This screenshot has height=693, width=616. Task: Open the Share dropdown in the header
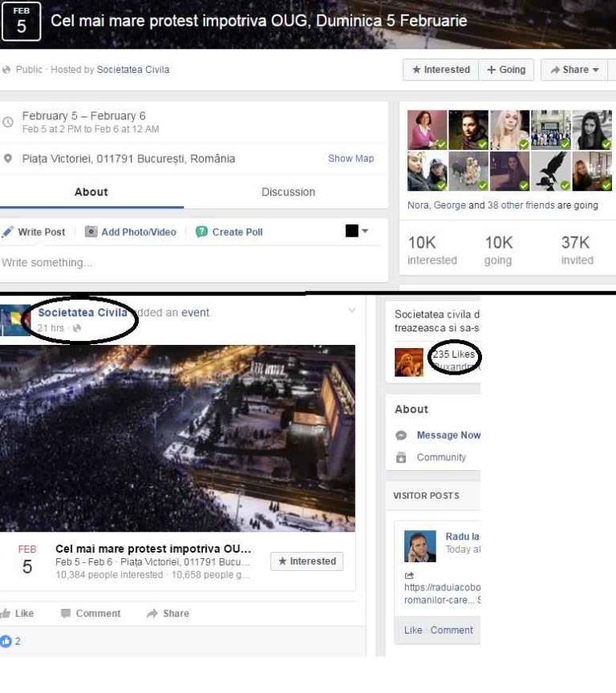point(574,70)
